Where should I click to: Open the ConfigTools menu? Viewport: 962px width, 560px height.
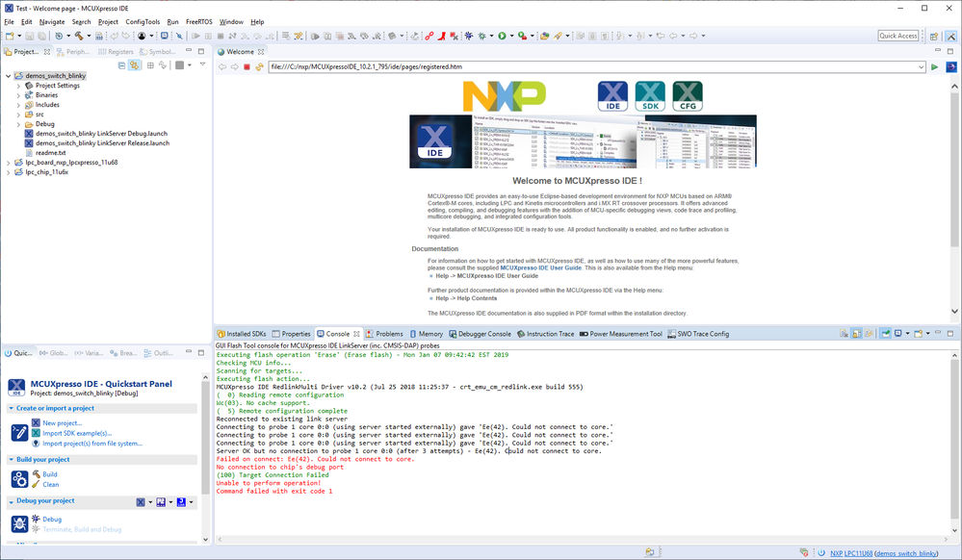pyautogui.click(x=143, y=21)
